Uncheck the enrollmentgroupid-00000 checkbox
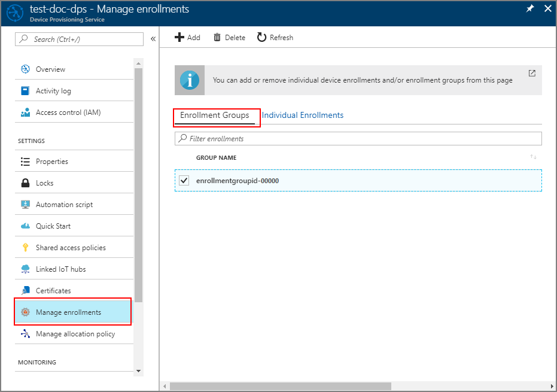Screen dimensions: 557x392 coord(184,181)
